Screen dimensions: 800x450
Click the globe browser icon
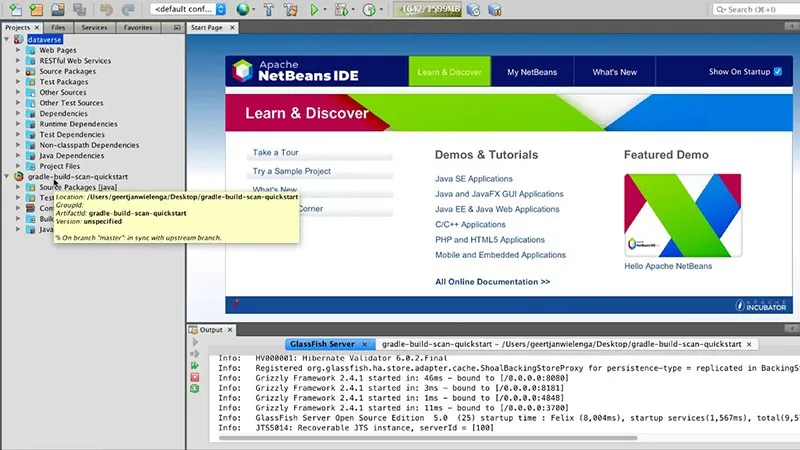(243, 9)
